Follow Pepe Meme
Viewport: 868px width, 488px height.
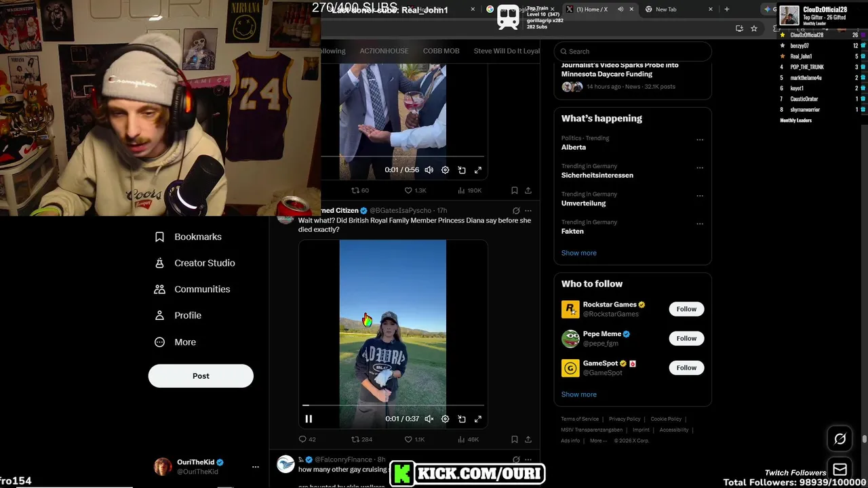[686, 338]
